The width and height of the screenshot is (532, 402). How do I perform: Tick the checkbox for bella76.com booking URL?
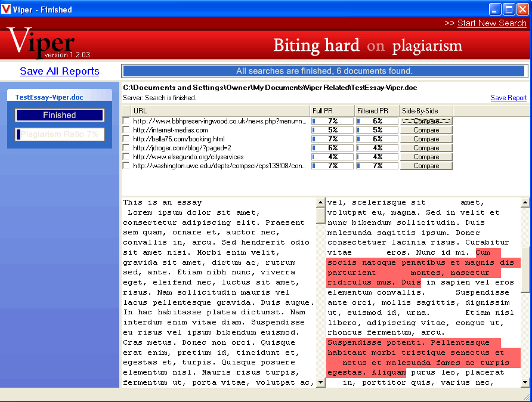click(x=126, y=139)
